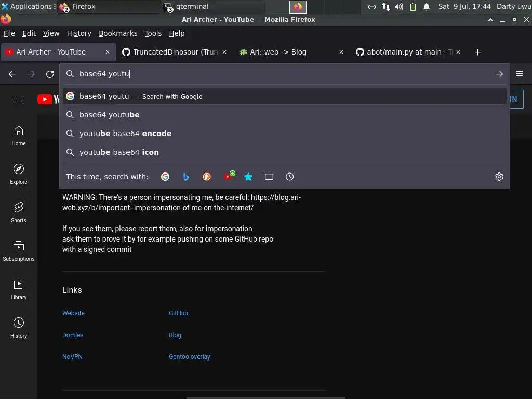Open the NoVPN link
This screenshot has width=532, height=399.
(x=72, y=356)
